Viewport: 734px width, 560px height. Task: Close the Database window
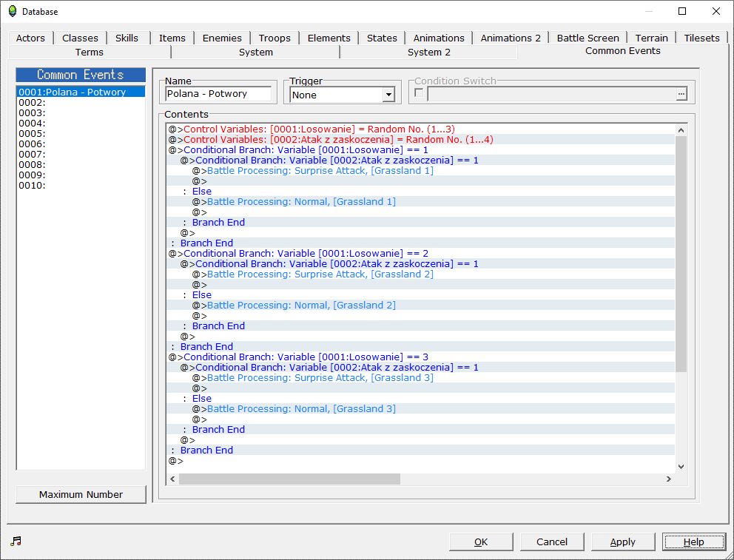[x=716, y=11]
